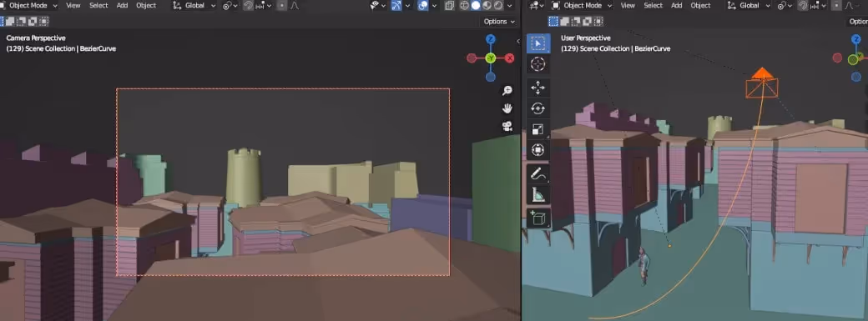Click the blue Z axis on left viewport gizmo
This screenshot has height=321, width=868.
pos(491,39)
